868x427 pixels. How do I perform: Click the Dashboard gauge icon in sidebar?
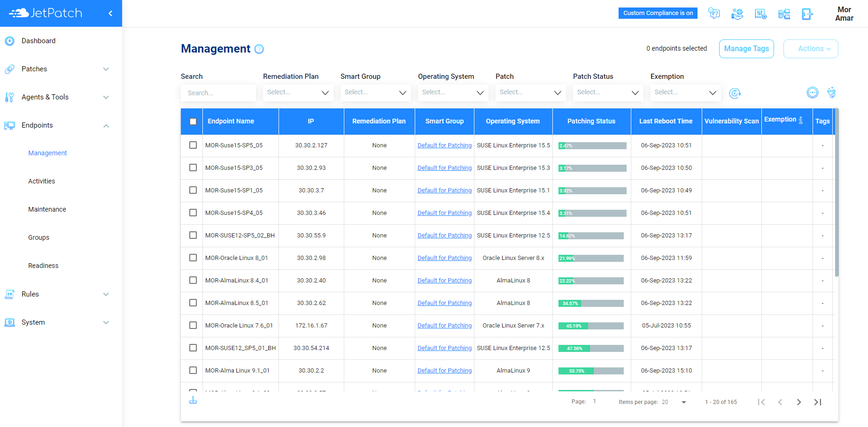(9, 41)
